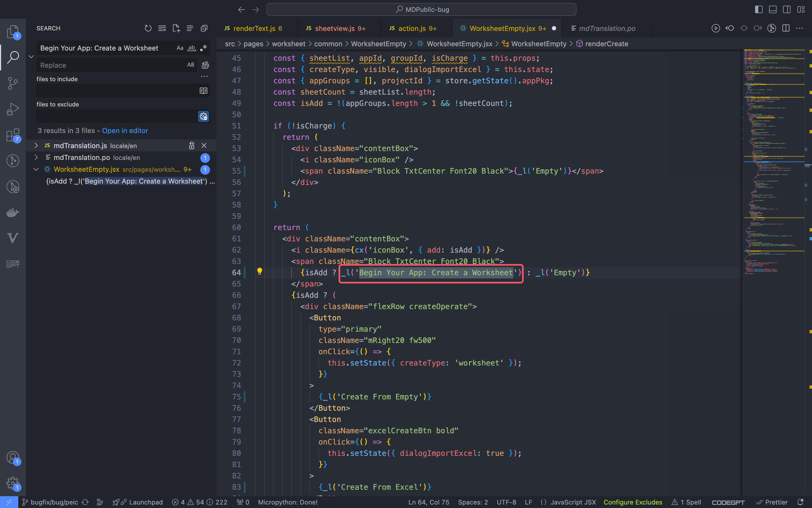Click bugfix/bug/peic branch in status bar
Viewport: 812px width, 508px height.
pos(50,502)
